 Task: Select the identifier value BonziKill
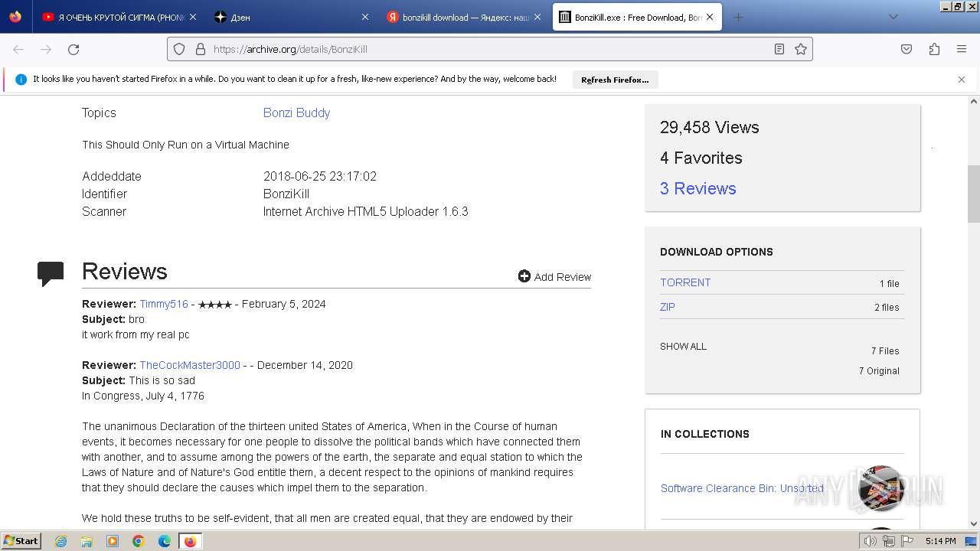286,194
